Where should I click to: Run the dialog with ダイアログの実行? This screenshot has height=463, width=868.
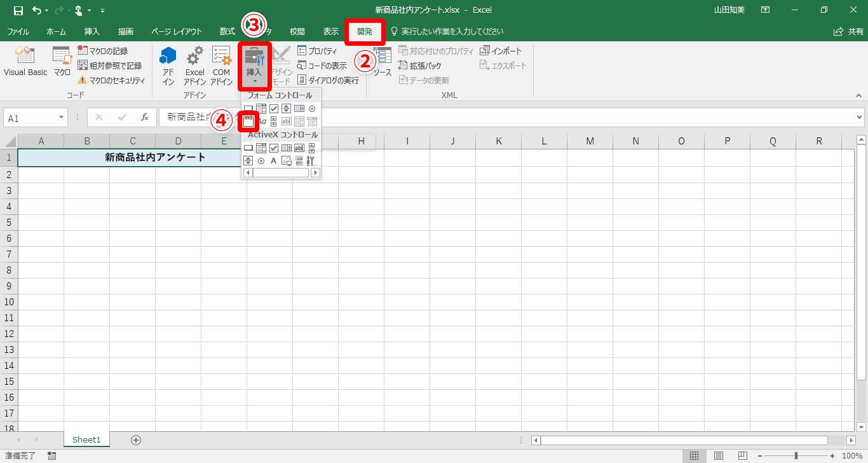coord(328,80)
